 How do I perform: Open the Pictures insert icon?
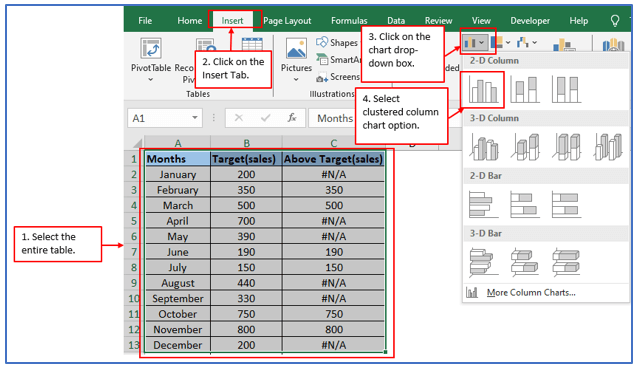[x=296, y=48]
